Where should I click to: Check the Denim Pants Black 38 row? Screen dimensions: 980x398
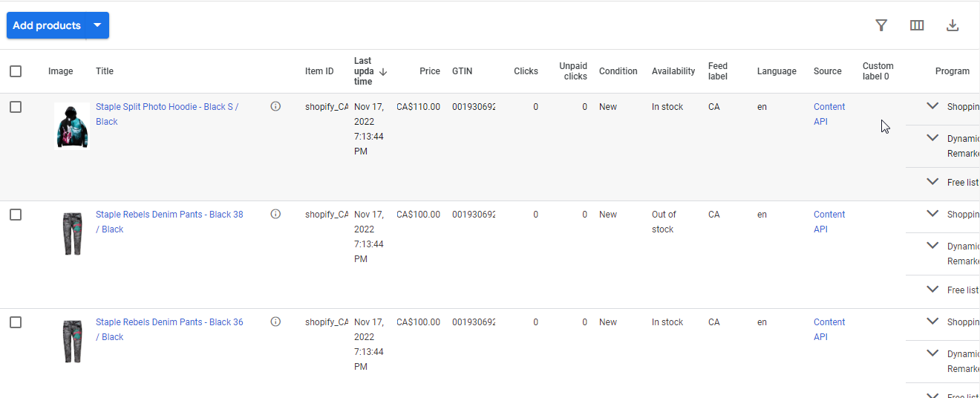point(16,215)
